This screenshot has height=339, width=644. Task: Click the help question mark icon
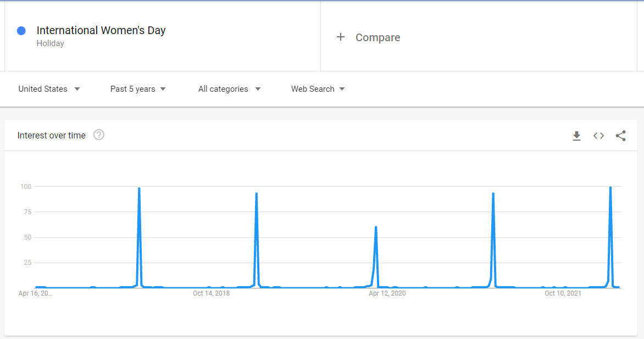click(x=99, y=135)
